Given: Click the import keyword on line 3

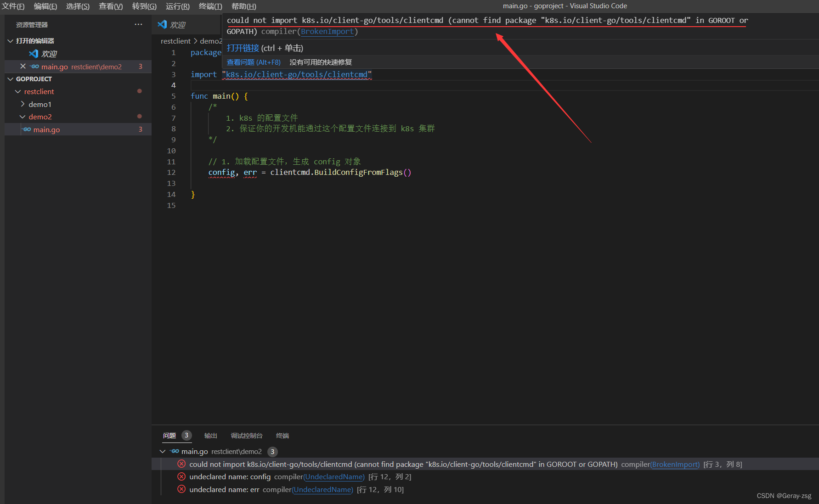Looking at the screenshot, I should (x=203, y=75).
